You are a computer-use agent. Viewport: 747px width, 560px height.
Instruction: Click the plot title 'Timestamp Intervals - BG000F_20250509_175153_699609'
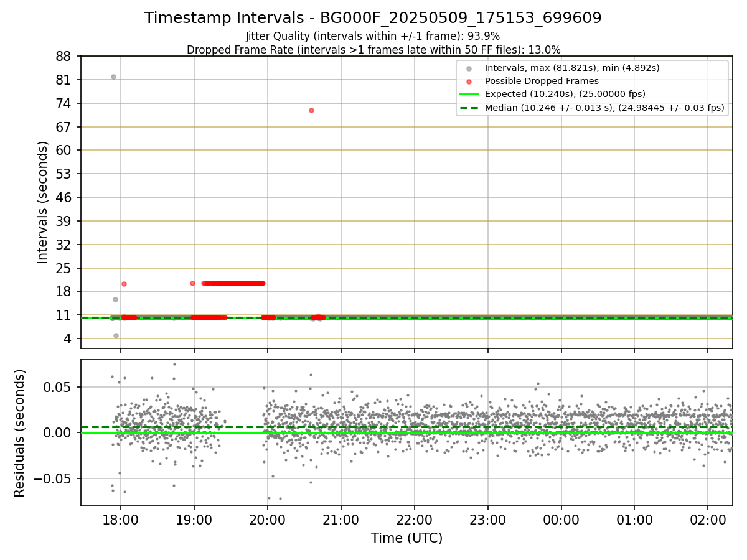point(373,18)
